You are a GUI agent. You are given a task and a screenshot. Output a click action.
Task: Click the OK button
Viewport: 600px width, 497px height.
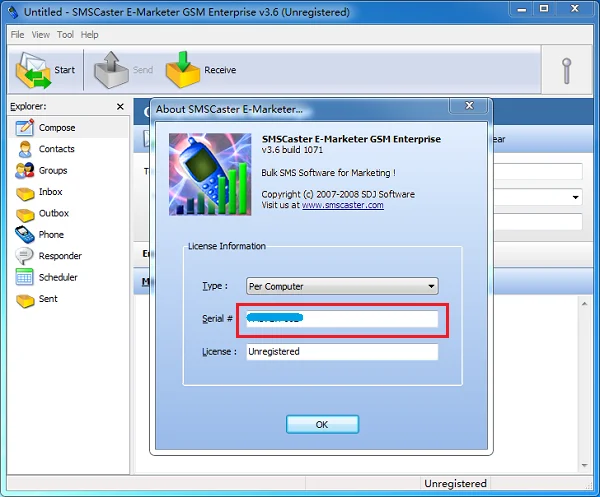pos(322,424)
